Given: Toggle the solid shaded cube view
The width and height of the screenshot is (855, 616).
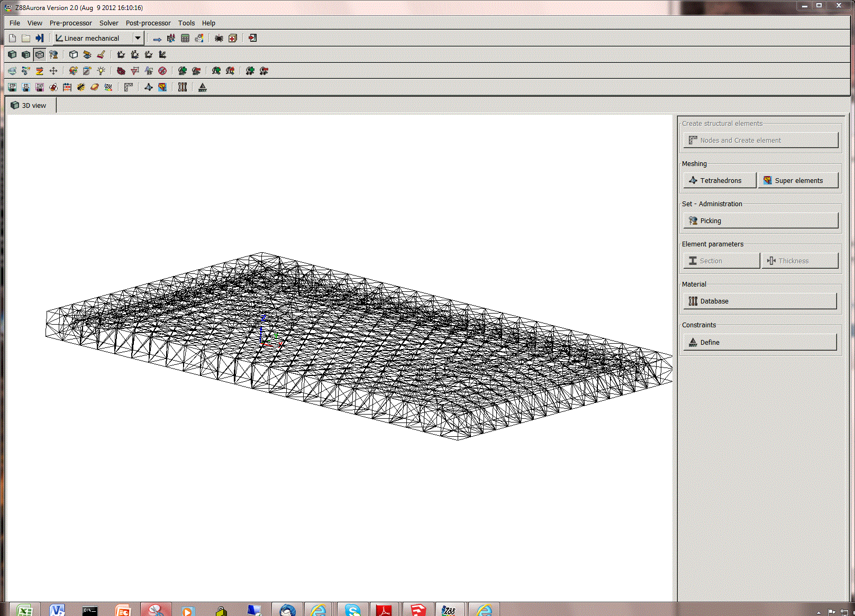Looking at the screenshot, I should tap(12, 54).
